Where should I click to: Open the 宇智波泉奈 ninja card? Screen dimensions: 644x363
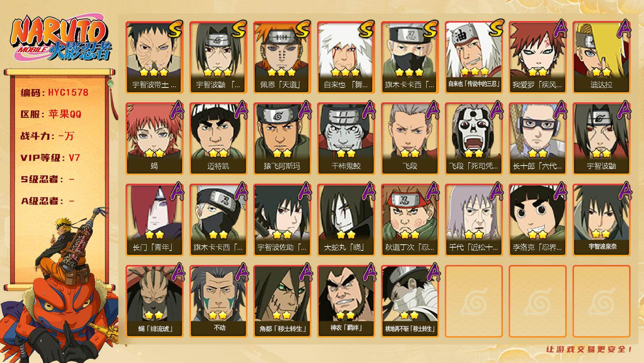pyautogui.click(x=601, y=220)
